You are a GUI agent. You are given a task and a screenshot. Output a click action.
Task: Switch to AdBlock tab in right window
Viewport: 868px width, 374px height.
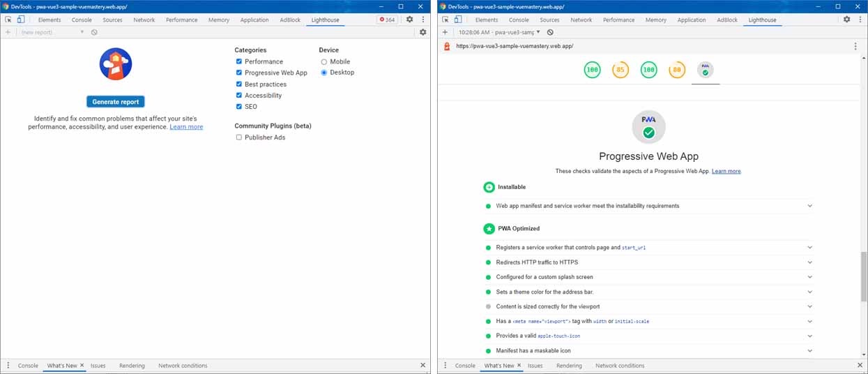coord(727,20)
